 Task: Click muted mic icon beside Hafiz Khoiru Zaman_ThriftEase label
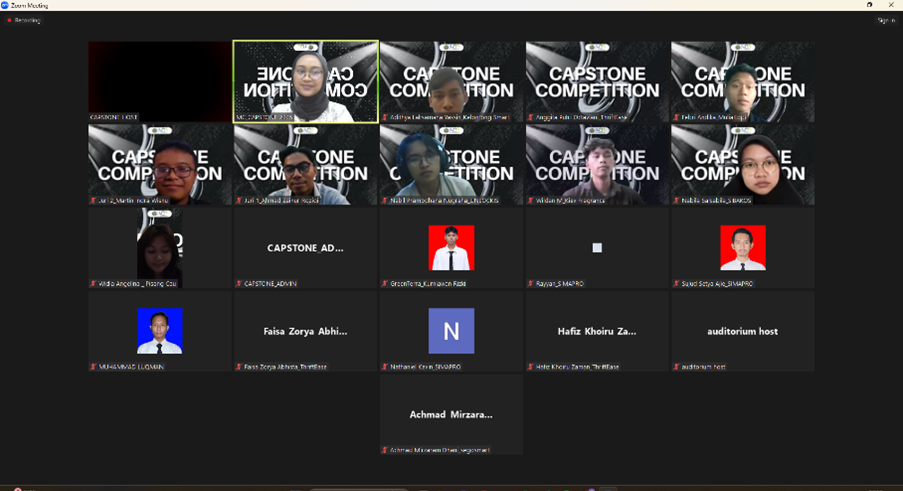(530, 367)
